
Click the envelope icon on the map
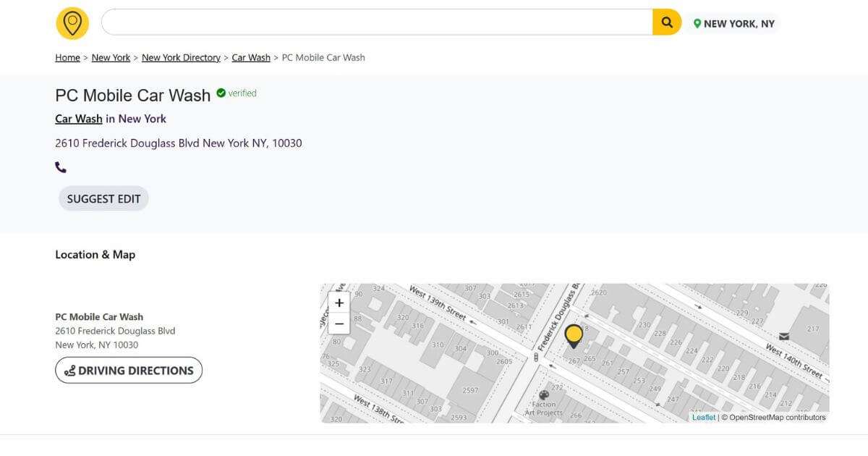[x=783, y=335]
